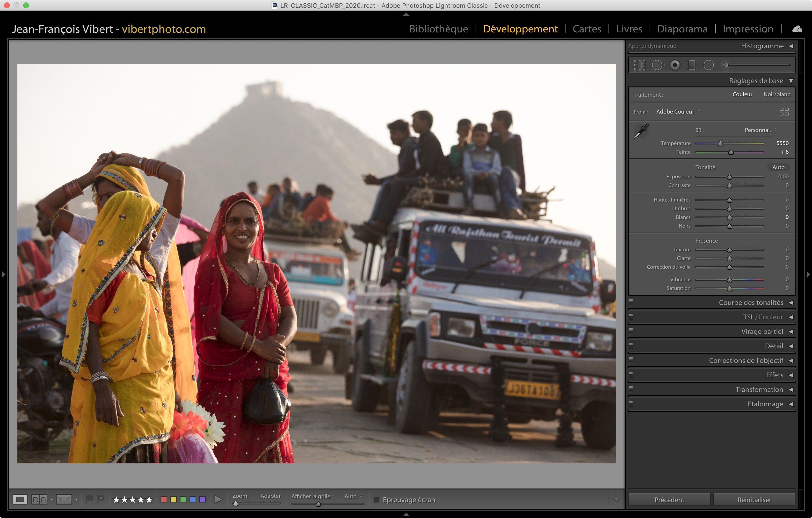
Task: Toggle the Courbe des tonalités panel switch
Action: tap(631, 302)
